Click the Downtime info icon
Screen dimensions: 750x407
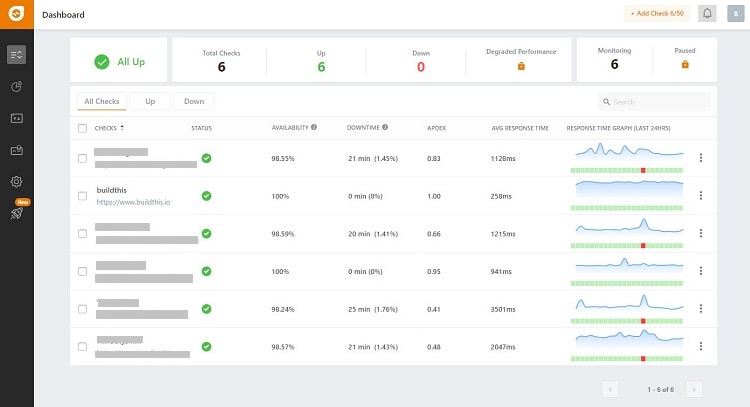[385, 127]
